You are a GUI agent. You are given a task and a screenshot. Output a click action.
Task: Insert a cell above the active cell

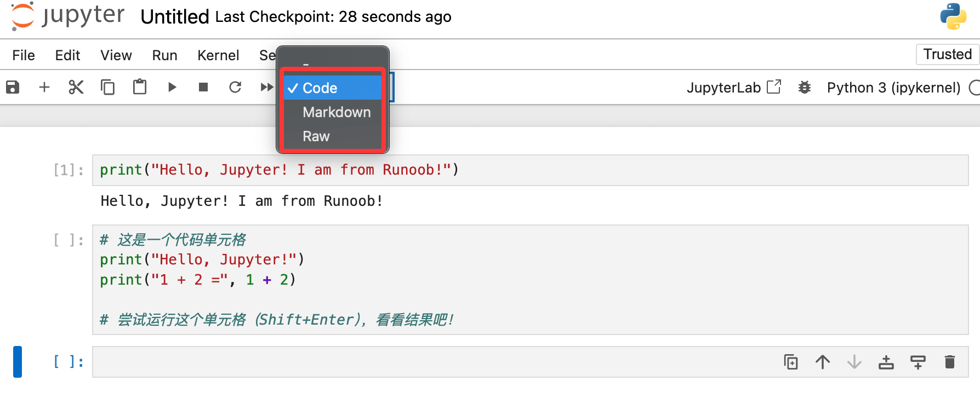tap(886, 362)
